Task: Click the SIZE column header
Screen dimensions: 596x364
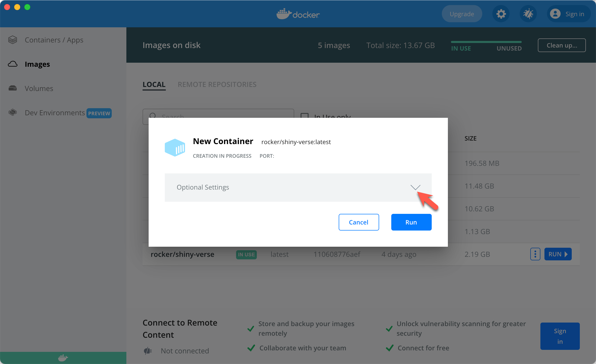Action: (470, 139)
